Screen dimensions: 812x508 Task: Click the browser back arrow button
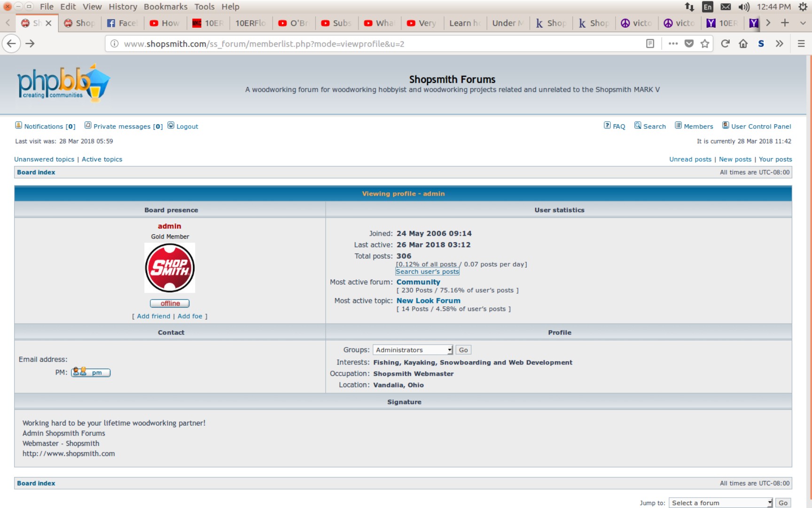(11, 44)
